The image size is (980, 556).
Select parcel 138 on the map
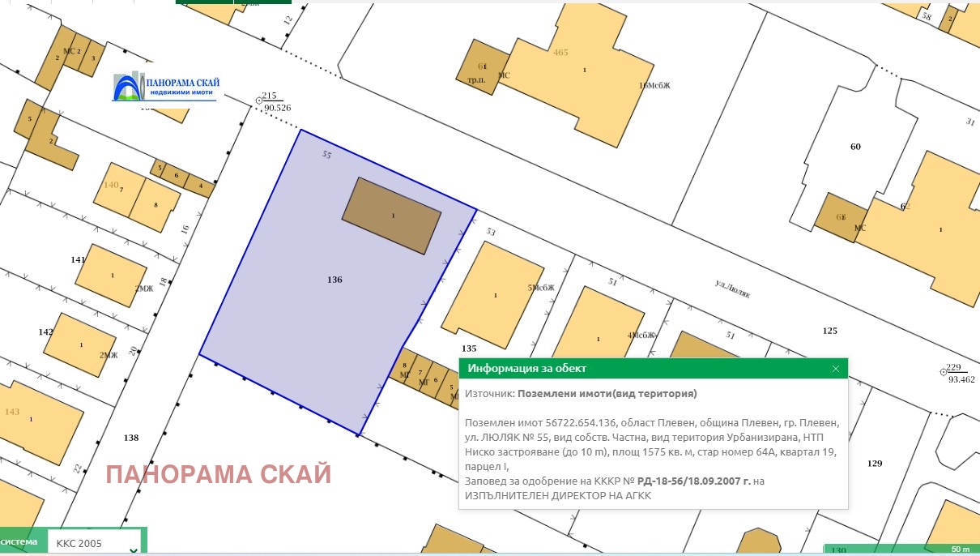pyautogui.click(x=131, y=438)
